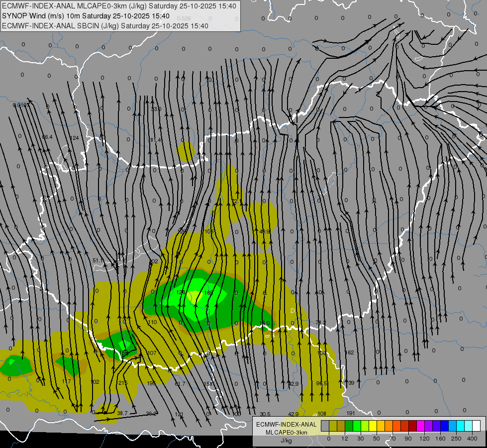Click the 'SYNOP Wind (m/s) 10m' title line
487x448 pixels.
click(86, 16)
